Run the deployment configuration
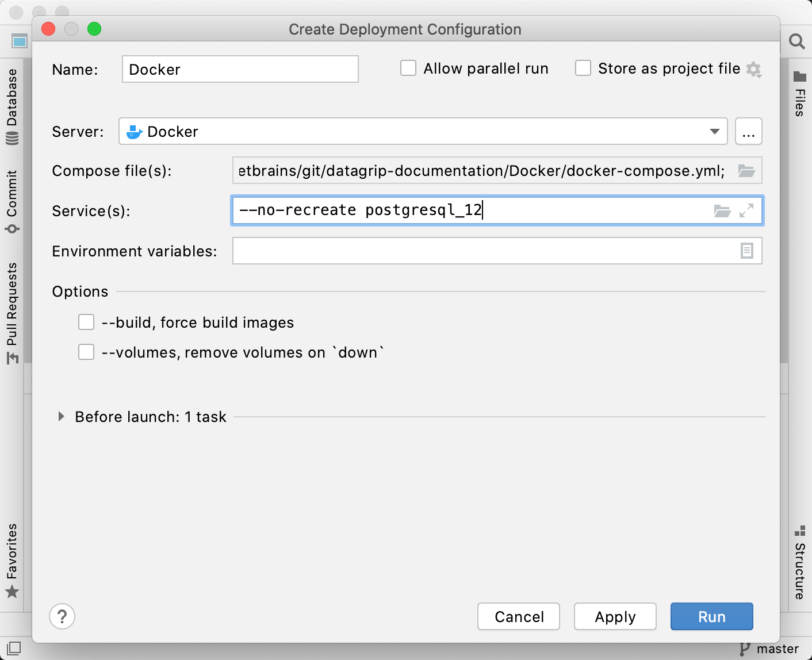Viewport: 812px width, 660px height. 711,616
